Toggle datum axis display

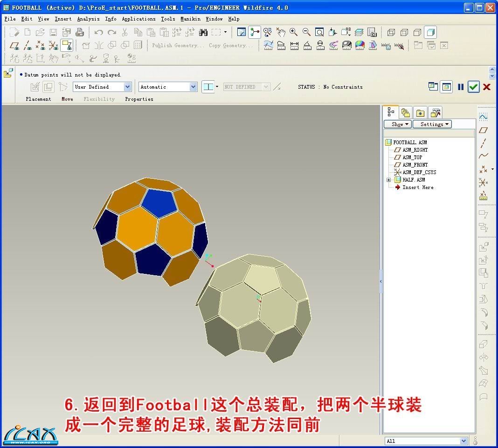click(28, 45)
